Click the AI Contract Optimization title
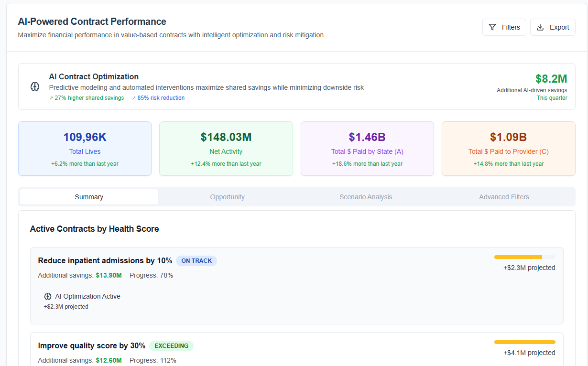588x366 pixels. pos(94,76)
